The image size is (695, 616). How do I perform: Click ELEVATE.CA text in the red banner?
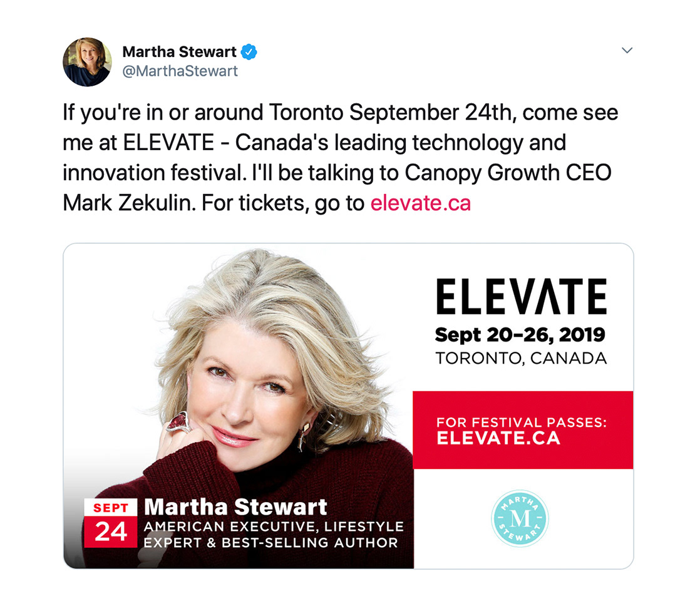click(x=498, y=438)
